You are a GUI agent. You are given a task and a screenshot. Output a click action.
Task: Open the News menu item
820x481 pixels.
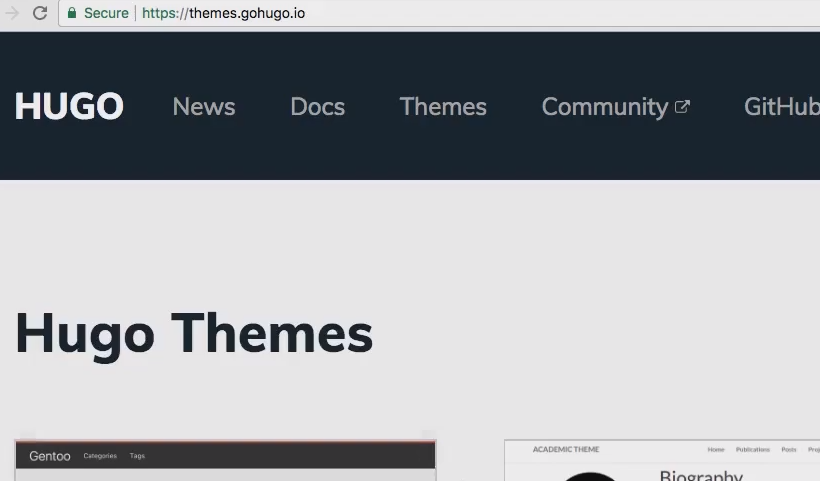click(x=204, y=107)
